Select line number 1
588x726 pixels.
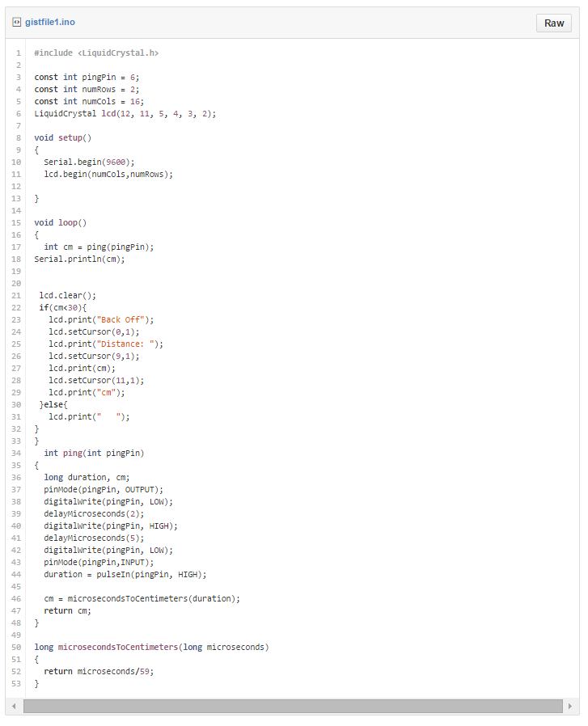[19, 53]
